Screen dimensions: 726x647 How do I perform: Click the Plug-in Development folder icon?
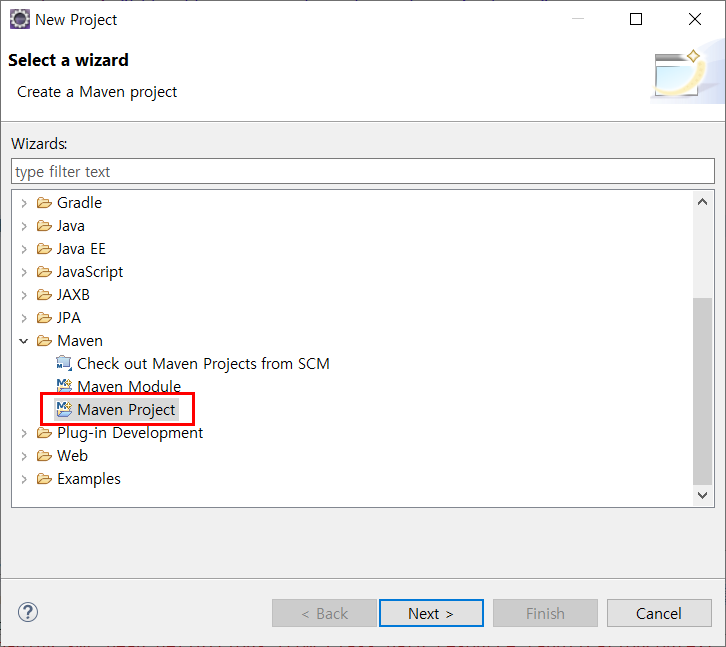pos(44,433)
